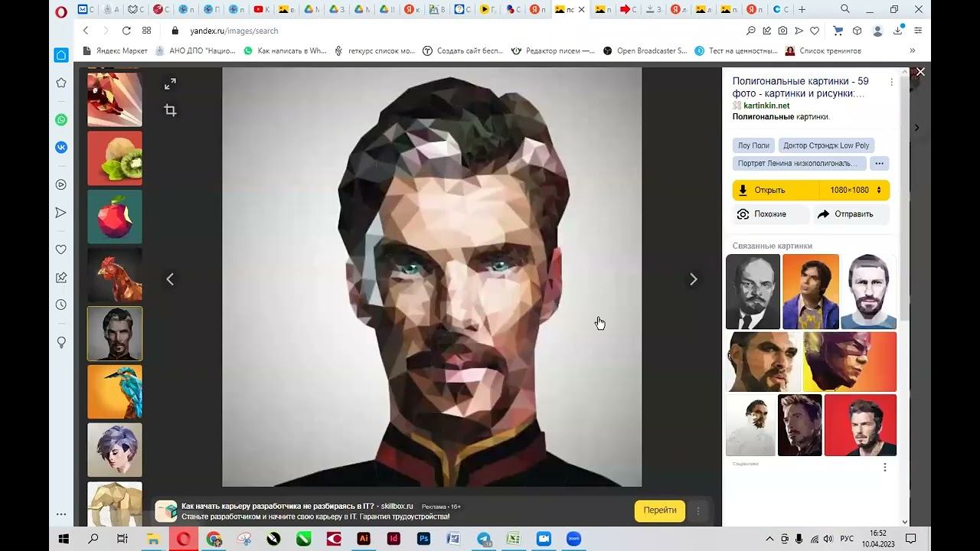This screenshot has height=551, width=980.
Task: Open Pinboards in Opera sidebar
Action: click(x=61, y=277)
